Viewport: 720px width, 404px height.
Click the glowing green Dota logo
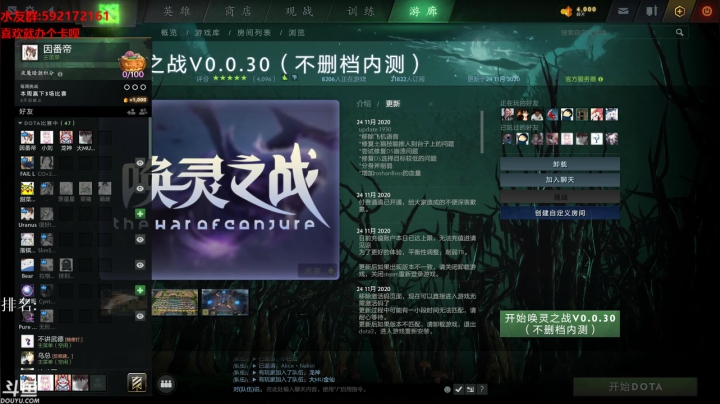110,13
